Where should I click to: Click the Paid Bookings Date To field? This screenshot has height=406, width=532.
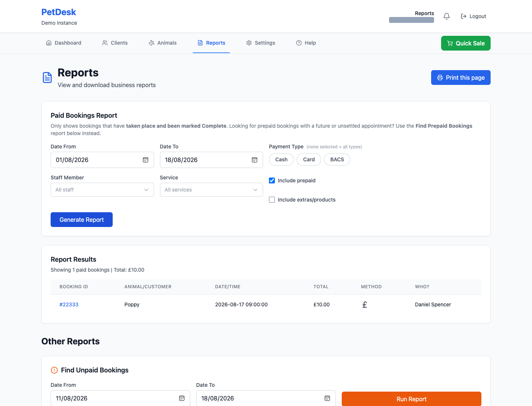tap(211, 160)
